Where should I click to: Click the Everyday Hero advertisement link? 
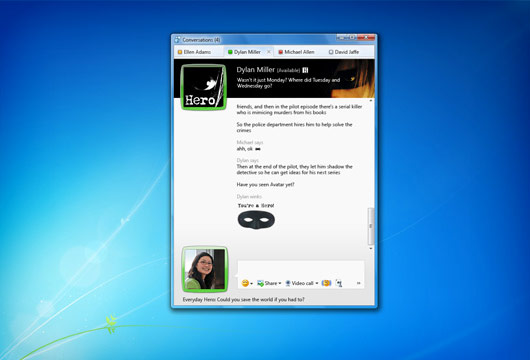click(243, 299)
